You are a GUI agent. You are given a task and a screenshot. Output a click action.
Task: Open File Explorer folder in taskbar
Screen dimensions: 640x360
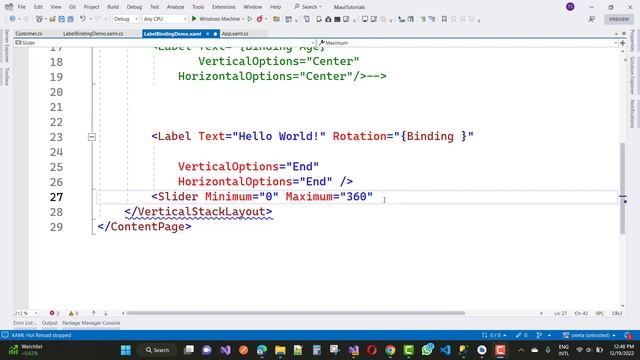click(280, 350)
